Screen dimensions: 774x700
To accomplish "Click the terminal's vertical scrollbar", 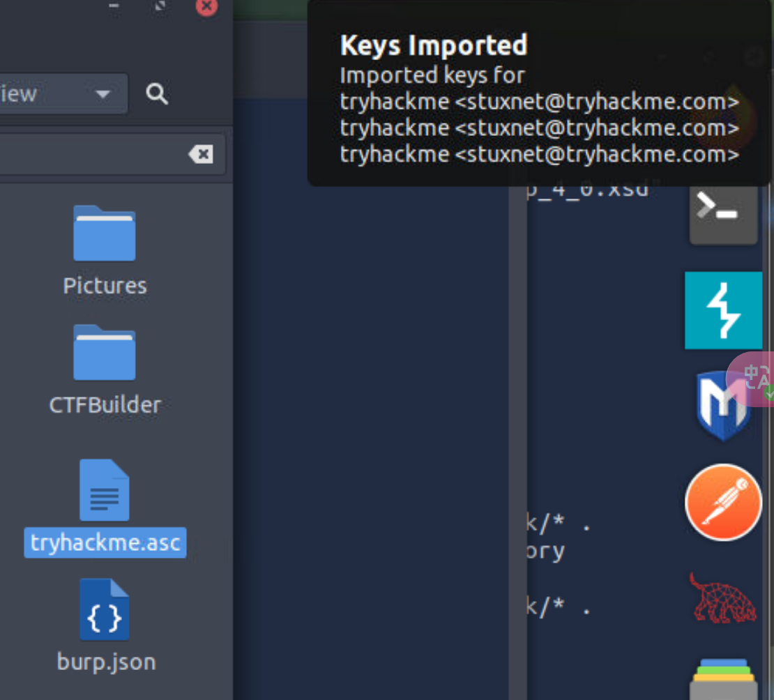I will [x=517, y=418].
